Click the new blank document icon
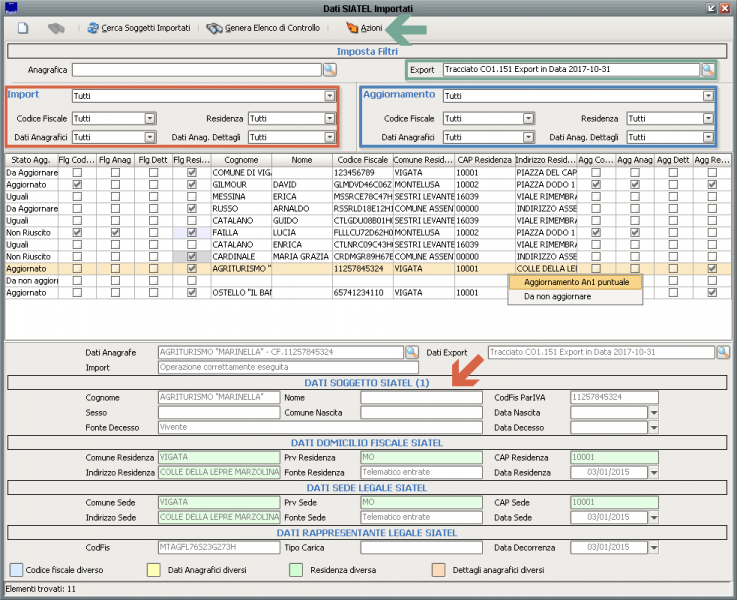Viewport: 737px width, 600px height. click(21, 28)
